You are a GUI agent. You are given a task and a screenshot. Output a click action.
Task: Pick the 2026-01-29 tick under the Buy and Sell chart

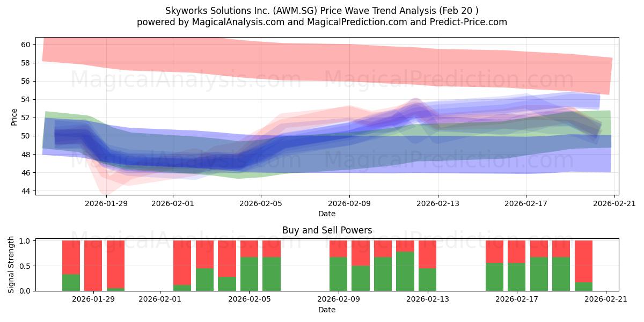click(93, 300)
